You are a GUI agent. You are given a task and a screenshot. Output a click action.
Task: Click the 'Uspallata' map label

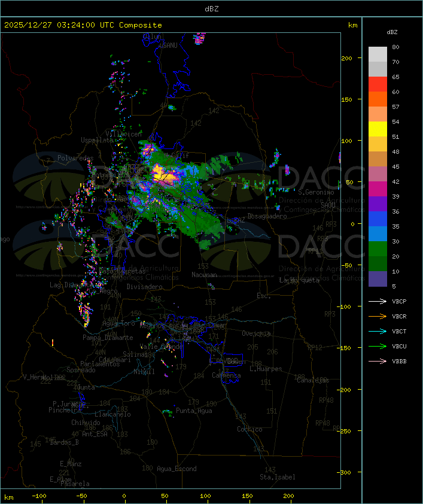97,140
